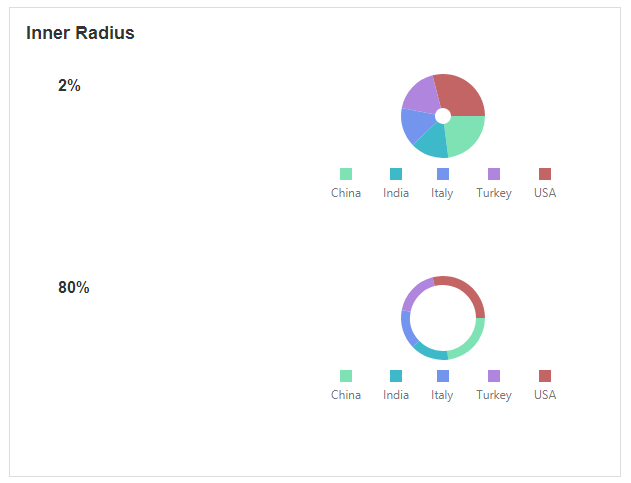
Task: Toggle Turkey legend swatch in 80% chart
Action: pyautogui.click(x=494, y=376)
